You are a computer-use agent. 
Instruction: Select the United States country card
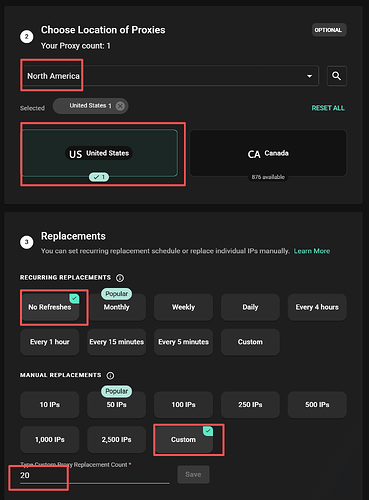pyautogui.click(x=100, y=153)
